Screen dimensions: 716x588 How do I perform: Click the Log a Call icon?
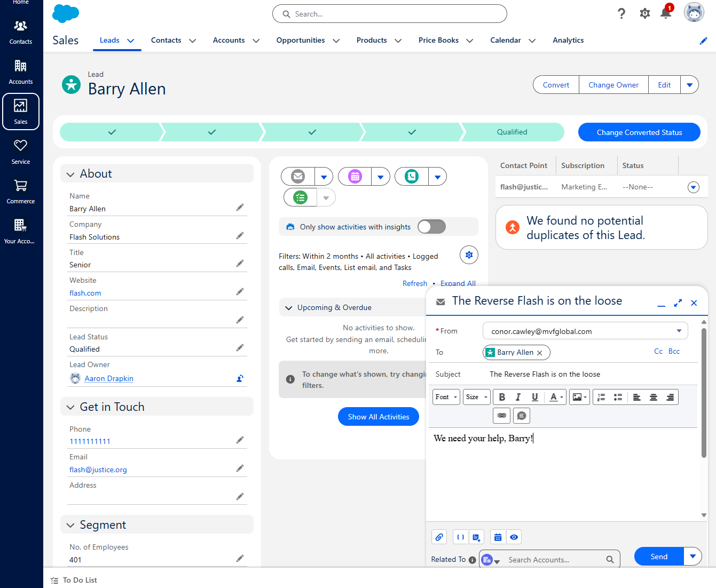(411, 176)
